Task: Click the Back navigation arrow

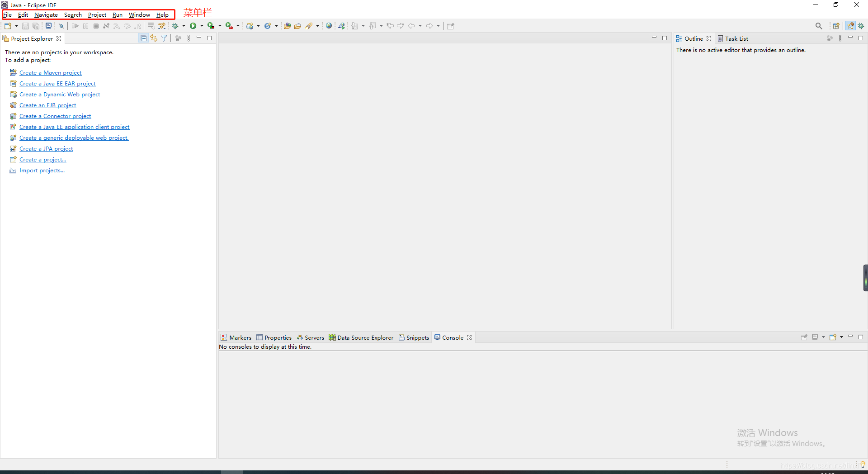Action: tap(411, 26)
